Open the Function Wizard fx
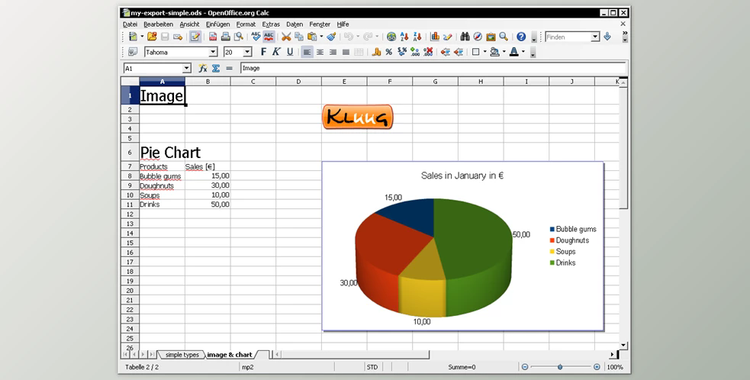750x380 pixels. [203, 68]
